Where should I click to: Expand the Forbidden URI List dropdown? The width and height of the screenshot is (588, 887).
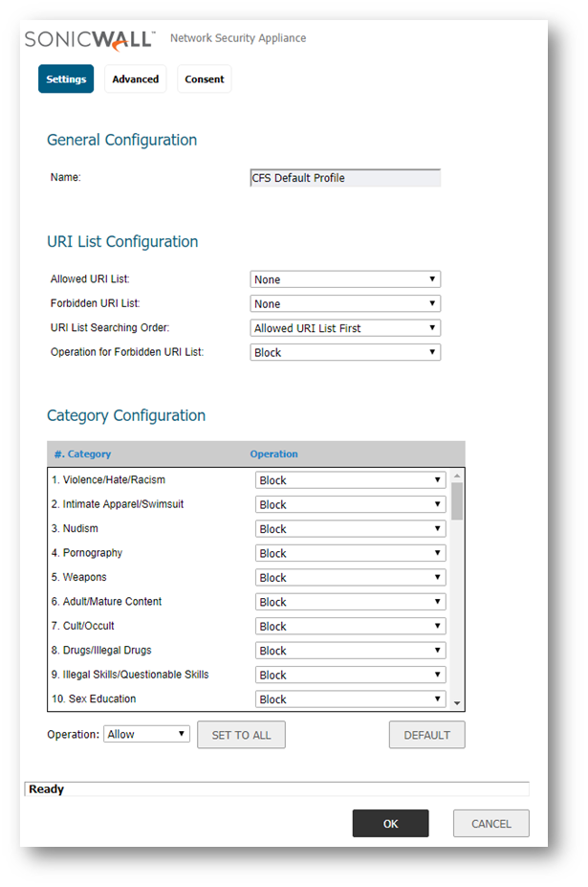click(x=344, y=303)
